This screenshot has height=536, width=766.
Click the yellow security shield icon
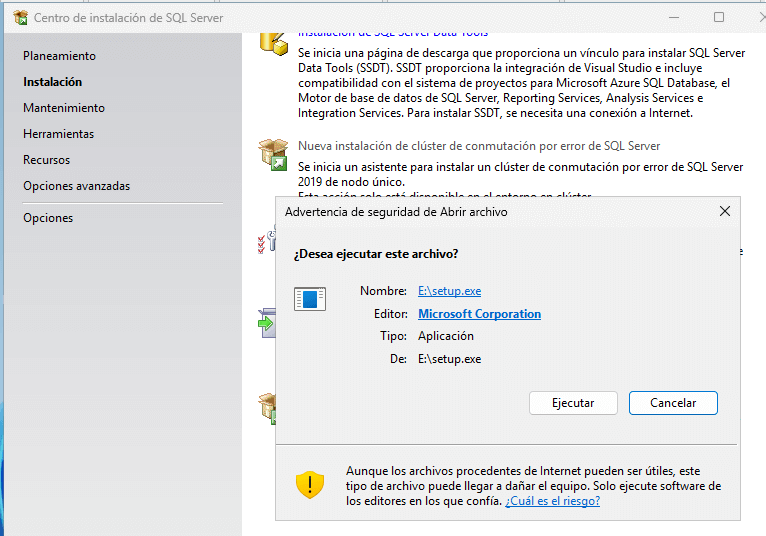310,485
